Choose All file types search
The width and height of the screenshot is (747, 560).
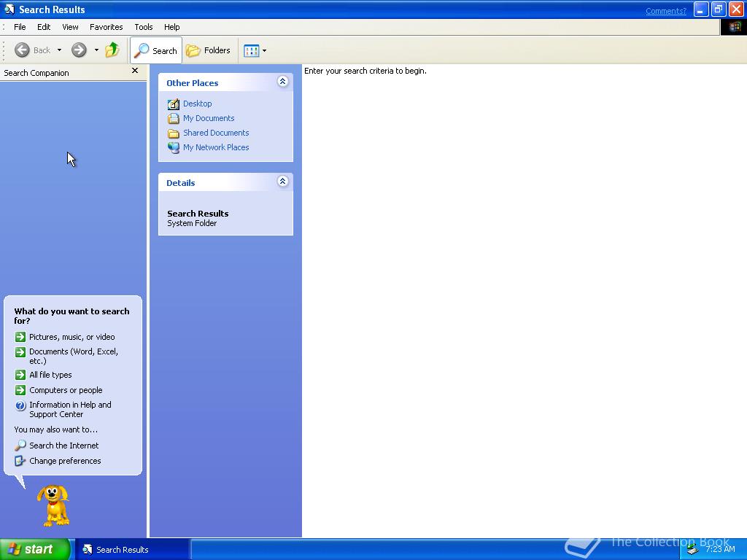coord(50,375)
